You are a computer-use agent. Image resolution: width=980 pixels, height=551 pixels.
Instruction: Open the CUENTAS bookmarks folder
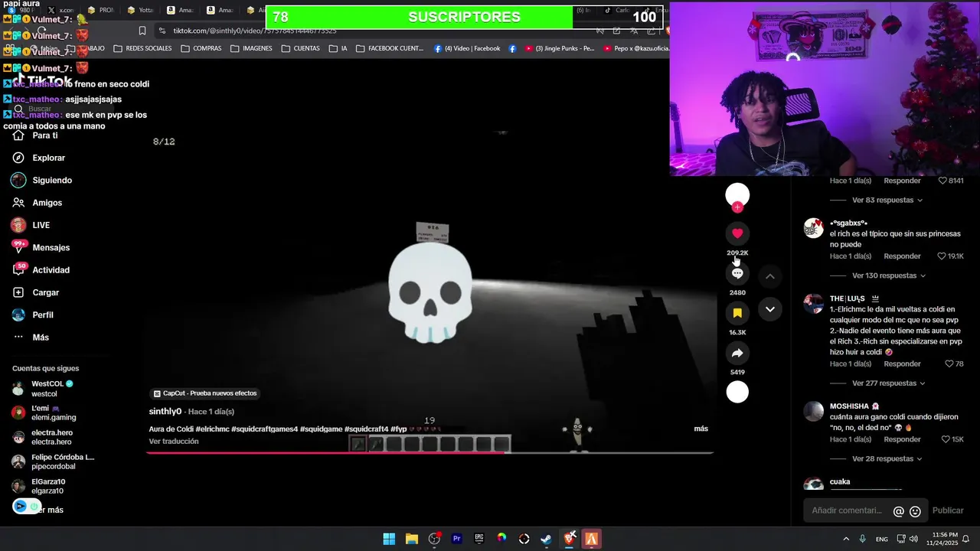[x=300, y=48]
